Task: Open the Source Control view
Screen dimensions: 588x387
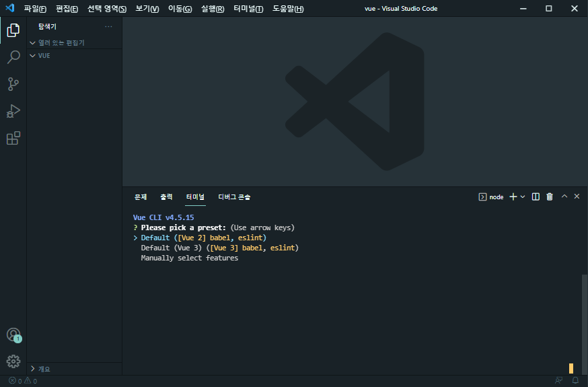Action: 13,84
